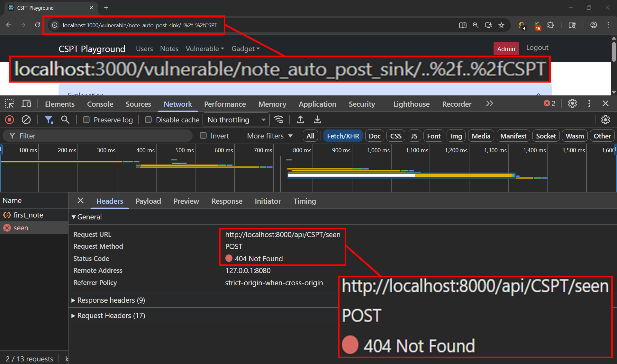Open the More filters dropdown

coord(270,136)
